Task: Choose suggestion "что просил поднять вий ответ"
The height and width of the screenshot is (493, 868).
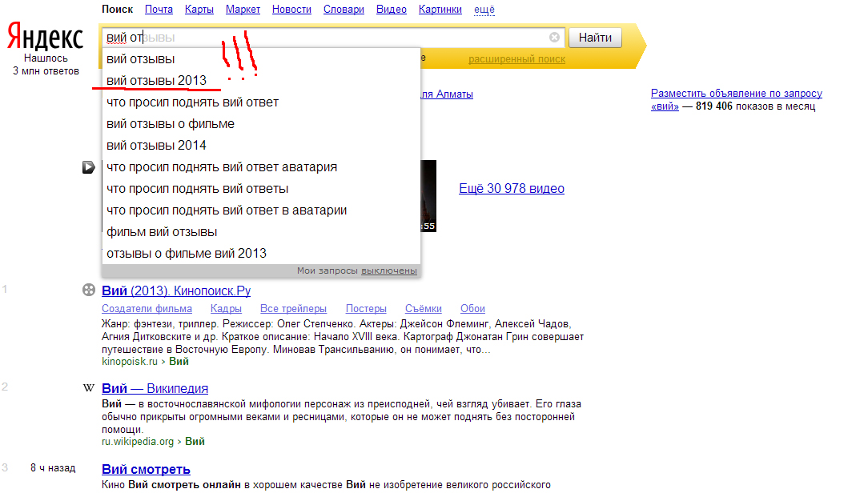Action: click(x=261, y=102)
